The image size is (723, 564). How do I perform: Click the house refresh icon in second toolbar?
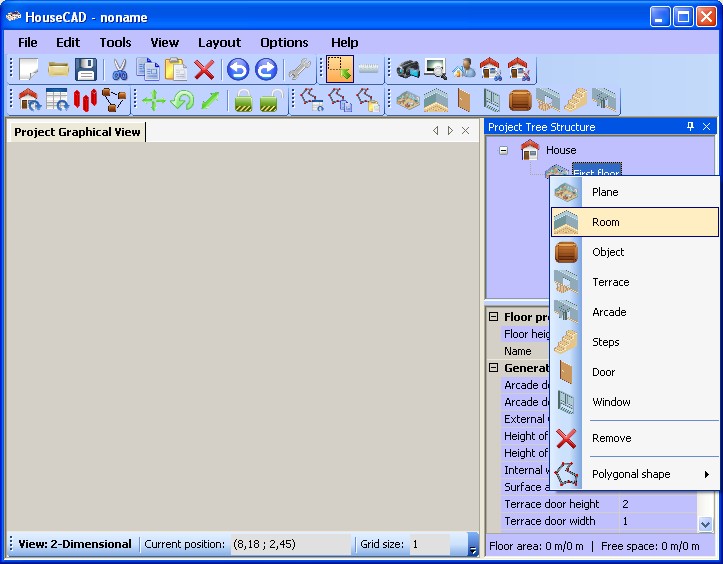pos(29,100)
